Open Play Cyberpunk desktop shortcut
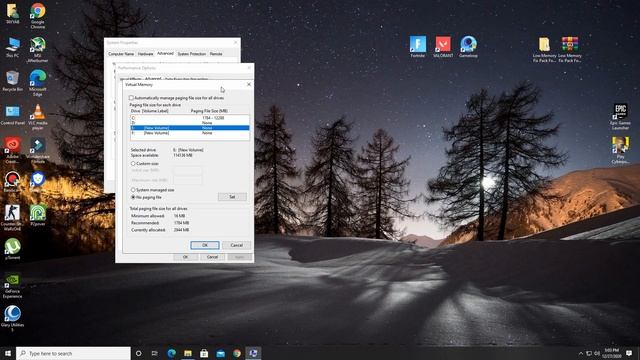Screen dimensions: 640x360 pyautogui.click(x=620, y=150)
